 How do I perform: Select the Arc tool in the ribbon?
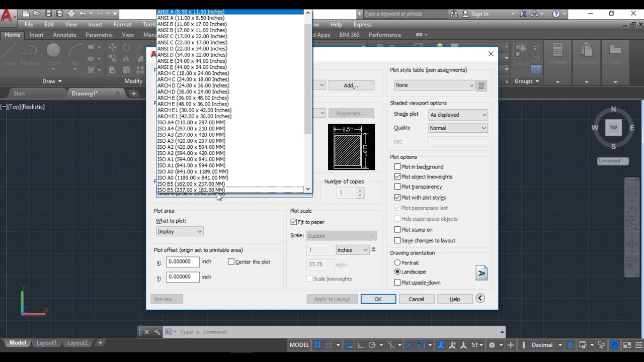click(75, 54)
